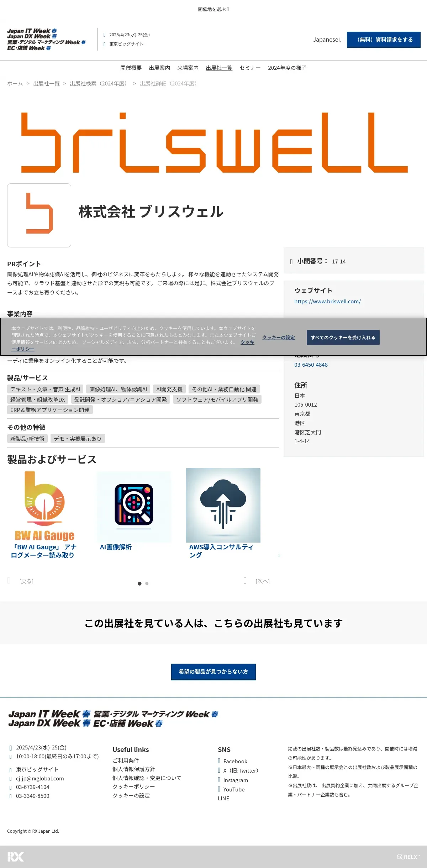Open the 開催概要 menu item
The image size is (427, 868).
click(131, 68)
